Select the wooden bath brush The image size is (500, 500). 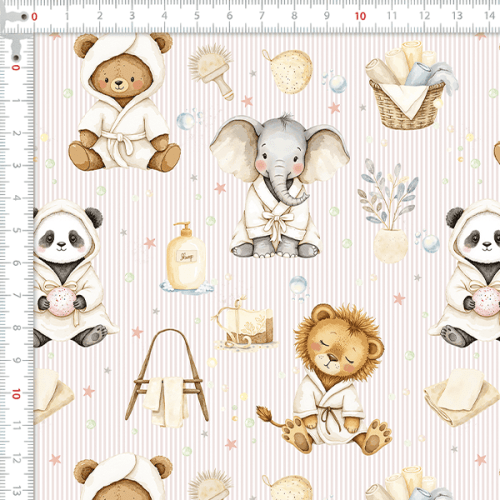[211, 72]
